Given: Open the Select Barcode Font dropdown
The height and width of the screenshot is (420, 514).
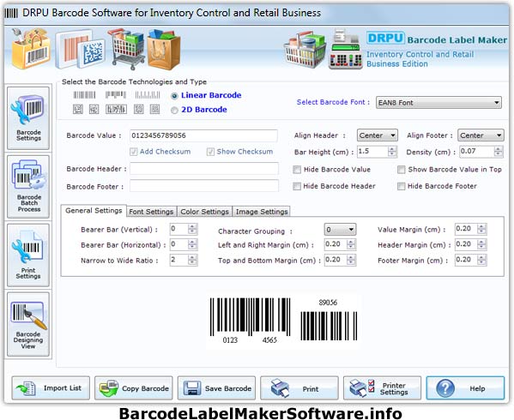Looking at the screenshot, I should (x=438, y=103).
